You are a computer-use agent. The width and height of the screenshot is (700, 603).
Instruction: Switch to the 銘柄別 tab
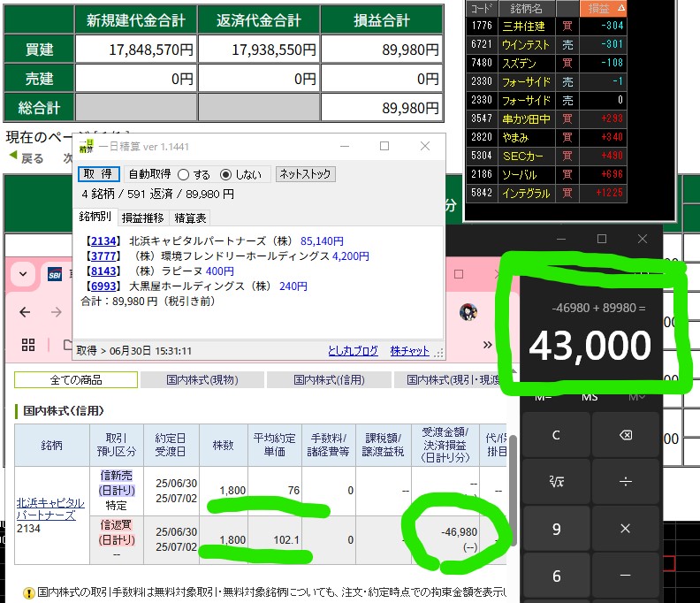(95, 217)
